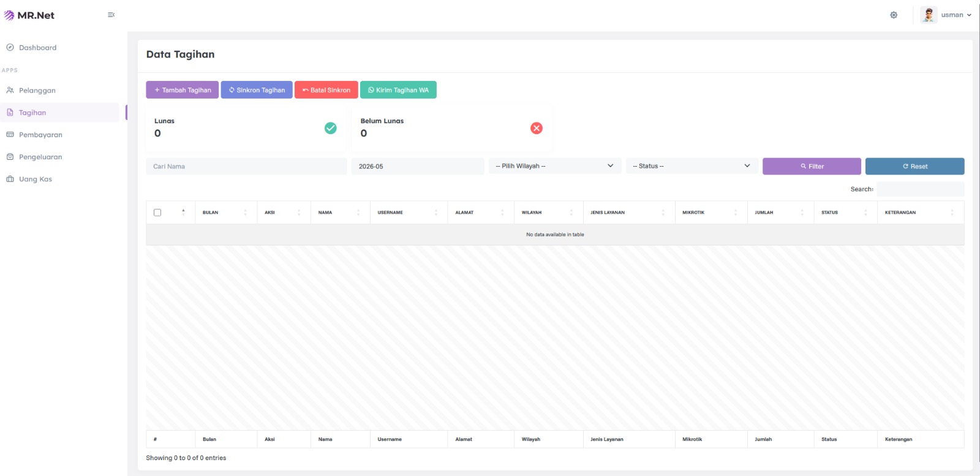Sort table by ALAMAT column
The height and width of the screenshot is (476, 980).
tap(481, 213)
